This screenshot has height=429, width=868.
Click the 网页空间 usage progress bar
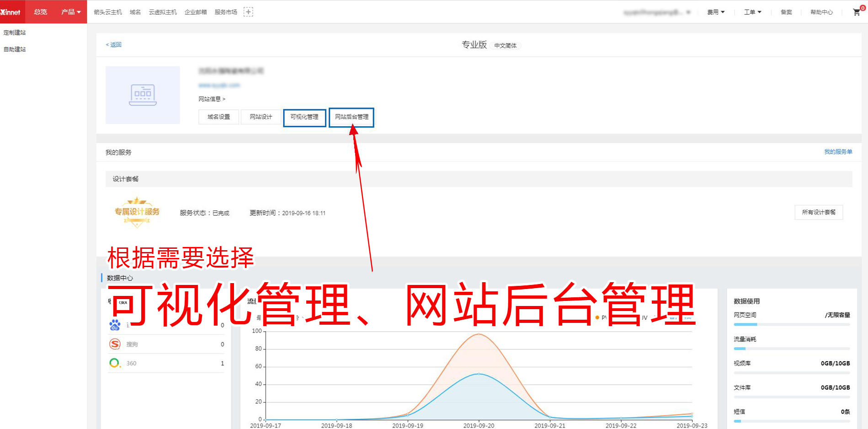click(x=792, y=324)
